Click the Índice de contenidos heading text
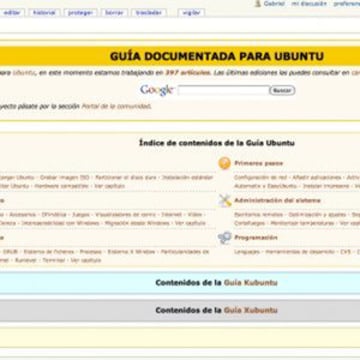The width and height of the screenshot is (360, 360). [x=217, y=143]
